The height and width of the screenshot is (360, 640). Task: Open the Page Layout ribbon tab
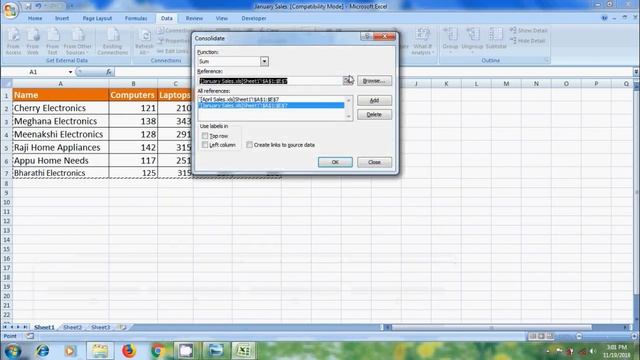[x=97, y=18]
